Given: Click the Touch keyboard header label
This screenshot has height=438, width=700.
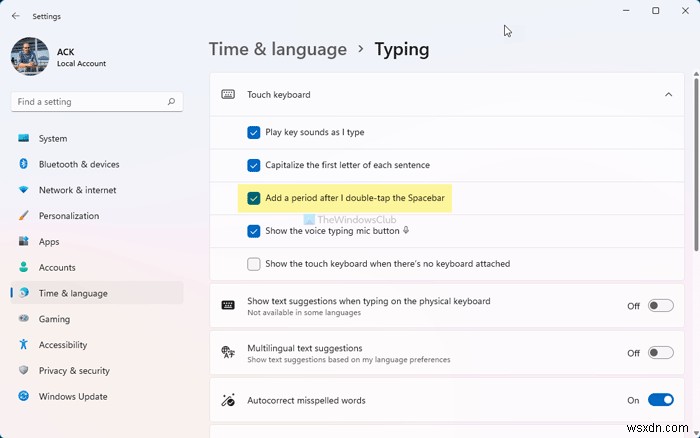Looking at the screenshot, I should [279, 95].
